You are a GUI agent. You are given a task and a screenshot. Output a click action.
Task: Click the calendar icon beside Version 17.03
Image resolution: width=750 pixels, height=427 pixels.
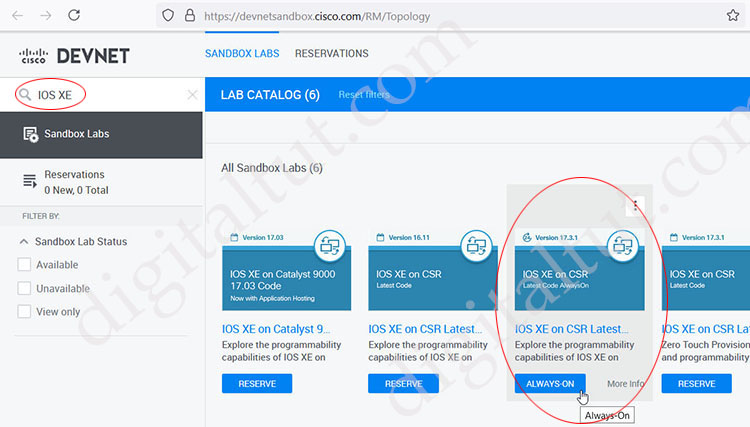click(234, 237)
